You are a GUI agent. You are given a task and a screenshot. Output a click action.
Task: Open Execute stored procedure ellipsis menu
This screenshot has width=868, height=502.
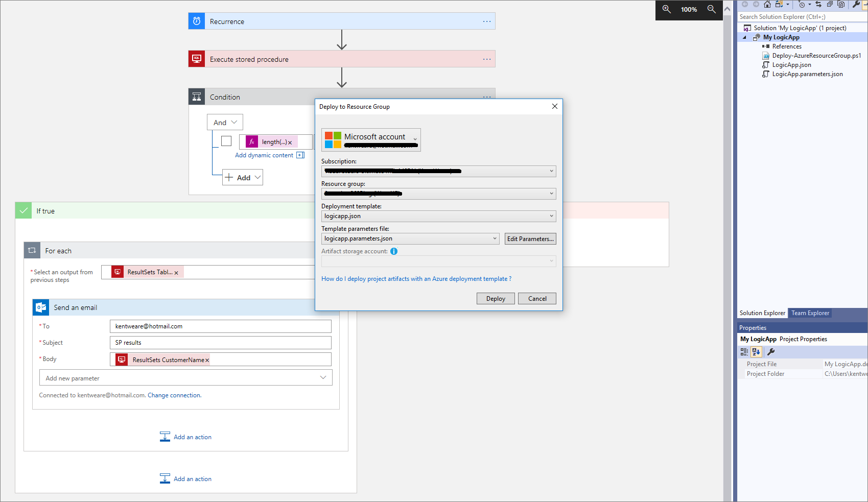[487, 59]
